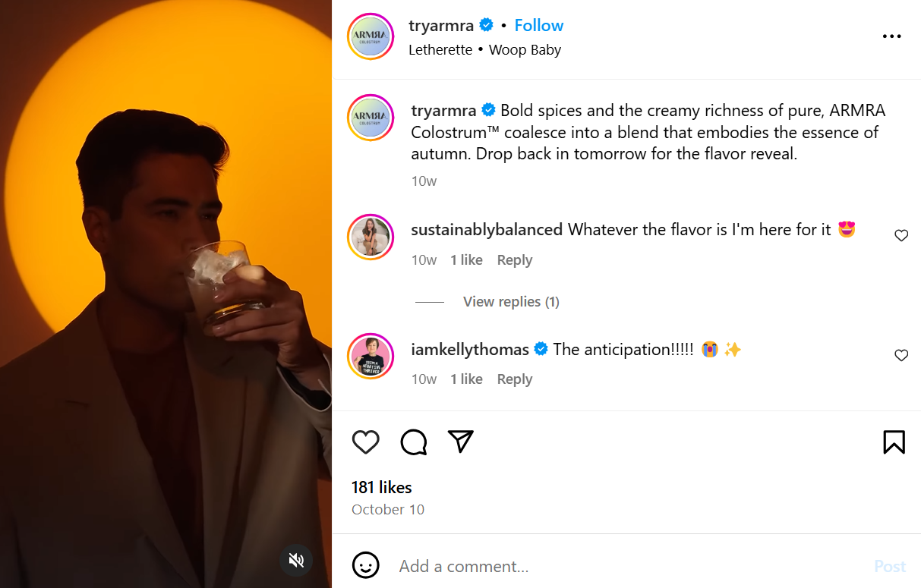Viewport: 921px width, 588px height.
Task: Follow the tryarmra account
Action: (539, 25)
